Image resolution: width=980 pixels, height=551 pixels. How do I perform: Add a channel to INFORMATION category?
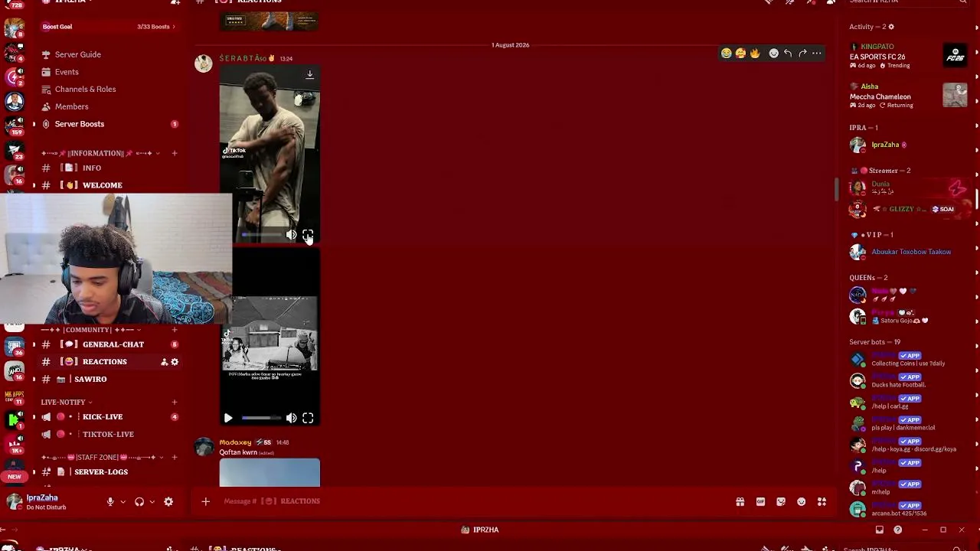[x=174, y=153]
